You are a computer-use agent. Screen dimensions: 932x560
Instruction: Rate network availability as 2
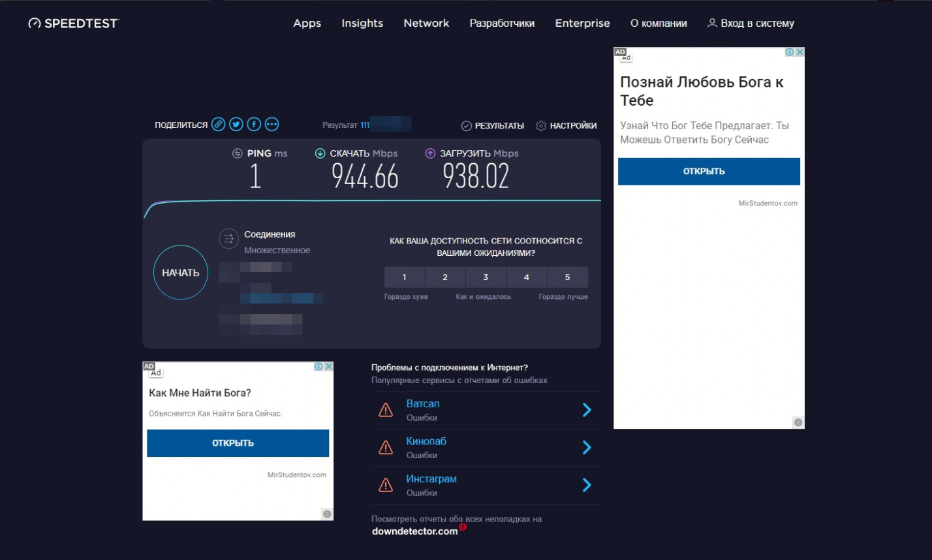coord(445,277)
